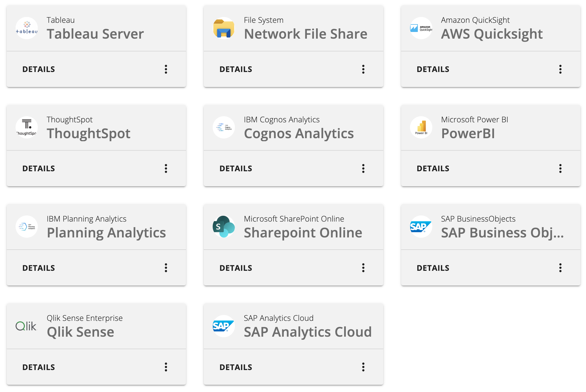Select the Qlik Sense title
The image size is (586, 392).
[x=80, y=332]
